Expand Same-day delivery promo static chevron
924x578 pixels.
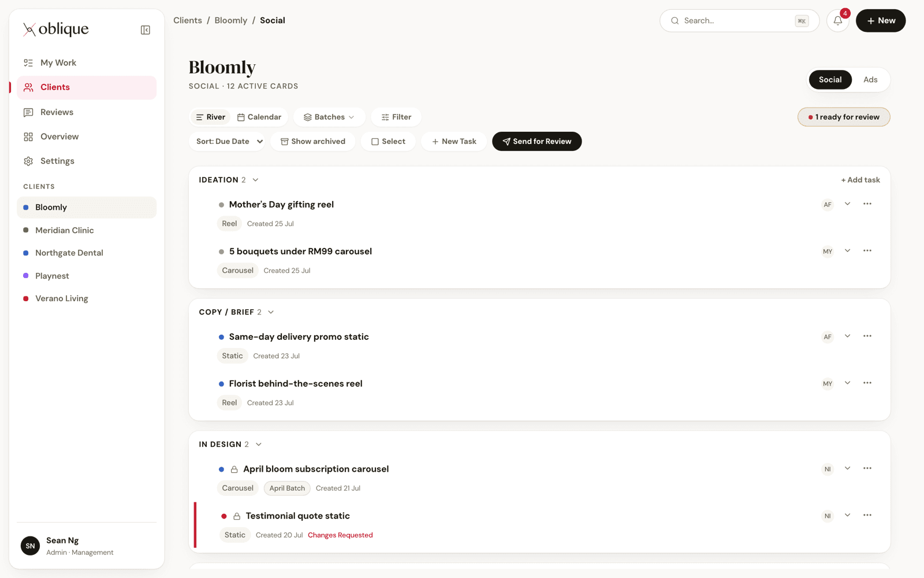pos(847,336)
